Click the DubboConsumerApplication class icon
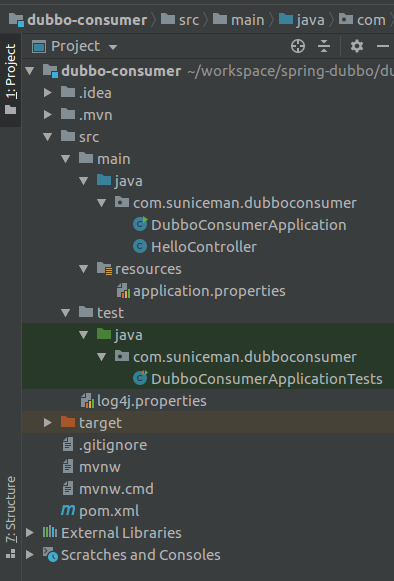Screen dimensions: 394x581 point(140,225)
